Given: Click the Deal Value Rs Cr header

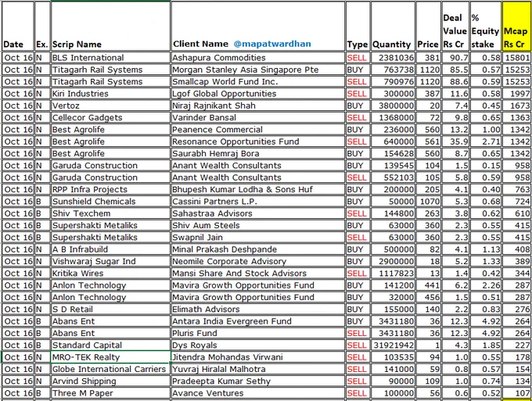Looking at the screenshot, I should [455, 27].
